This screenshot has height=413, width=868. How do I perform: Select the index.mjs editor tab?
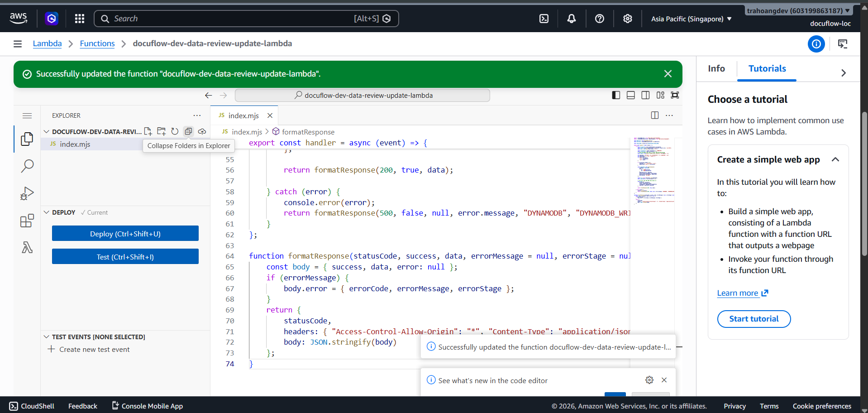[244, 115]
